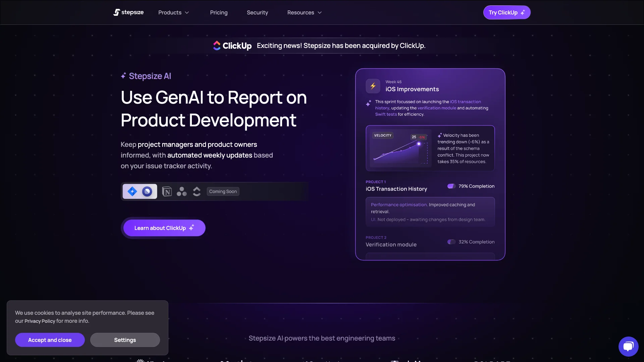This screenshot has width=644, height=362.
Task: Toggle the Verification module completion switch
Action: tap(451, 242)
